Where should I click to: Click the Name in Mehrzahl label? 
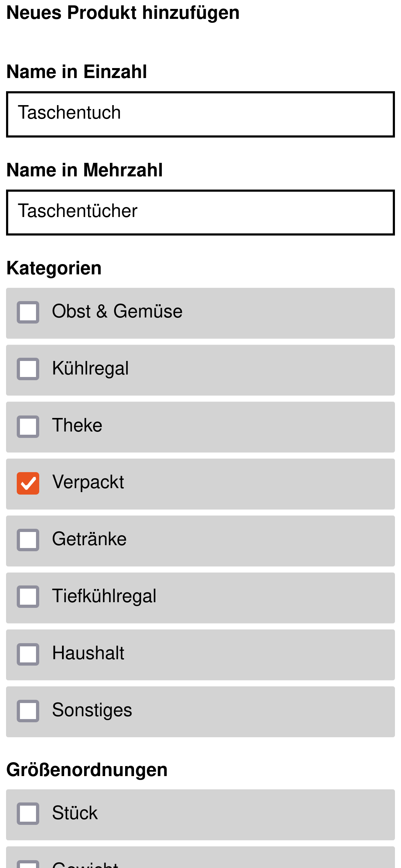84,170
